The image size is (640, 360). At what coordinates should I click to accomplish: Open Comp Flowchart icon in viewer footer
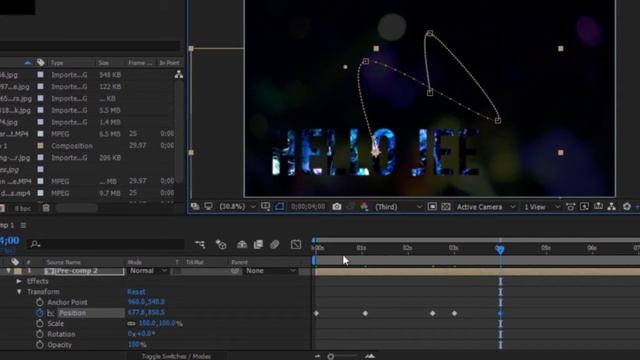(612, 207)
